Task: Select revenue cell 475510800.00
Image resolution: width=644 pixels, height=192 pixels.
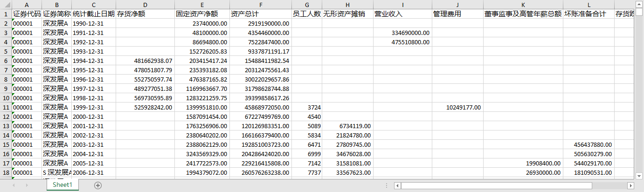Action: click(x=402, y=42)
